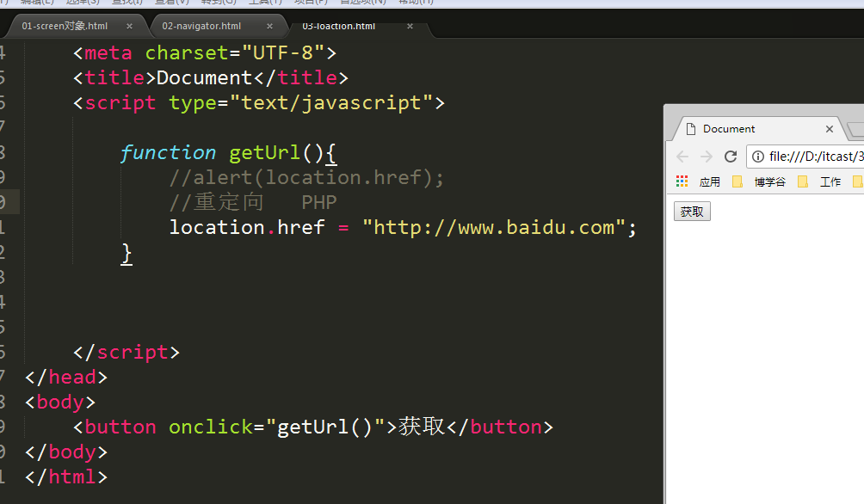Place cursor on the meta charset line
The image size is (864, 504).
(205, 52)
